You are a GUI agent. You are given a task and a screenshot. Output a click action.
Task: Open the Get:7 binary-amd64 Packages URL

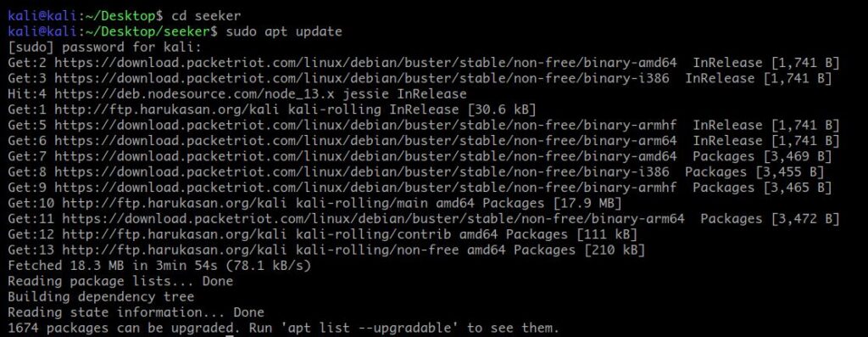(x=365, y=156)
